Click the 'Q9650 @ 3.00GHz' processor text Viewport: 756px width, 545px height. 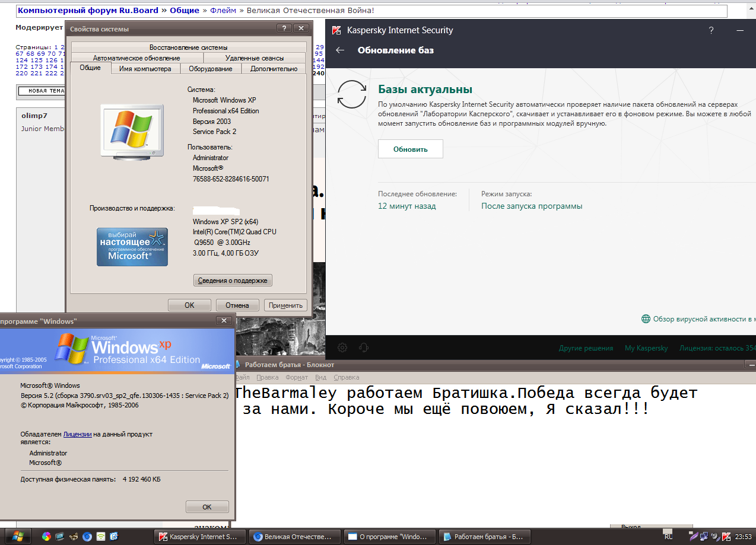click(222, 243)
